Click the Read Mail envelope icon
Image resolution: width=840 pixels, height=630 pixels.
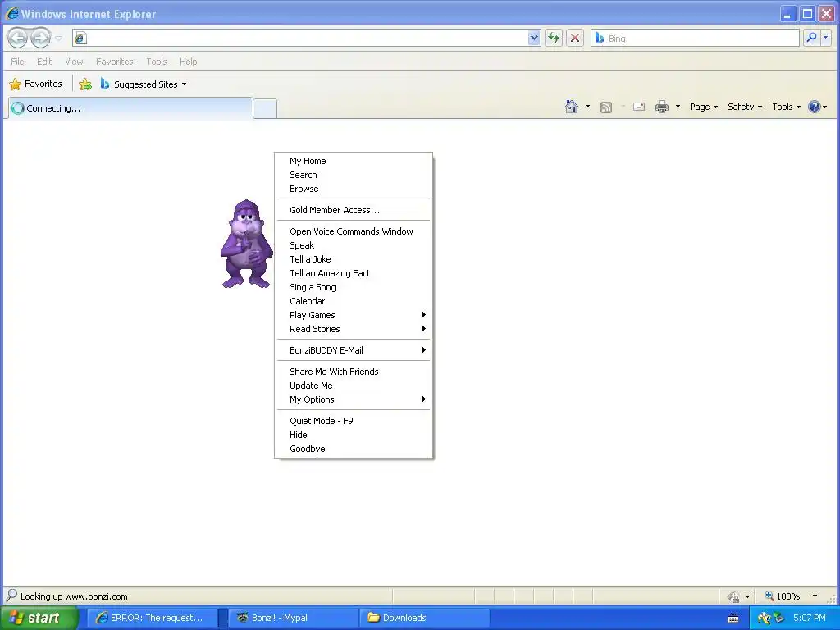pos(638,107)
